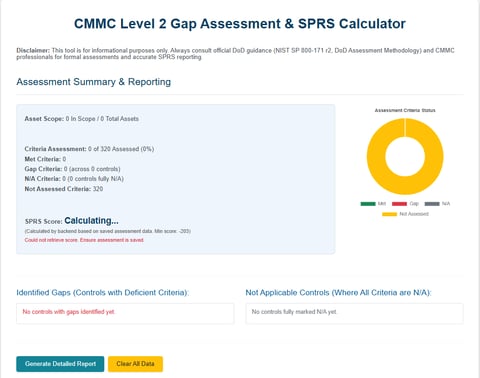Toggle the red Gap legend swatch
The image size is (480, 378).
click(399, 204)
